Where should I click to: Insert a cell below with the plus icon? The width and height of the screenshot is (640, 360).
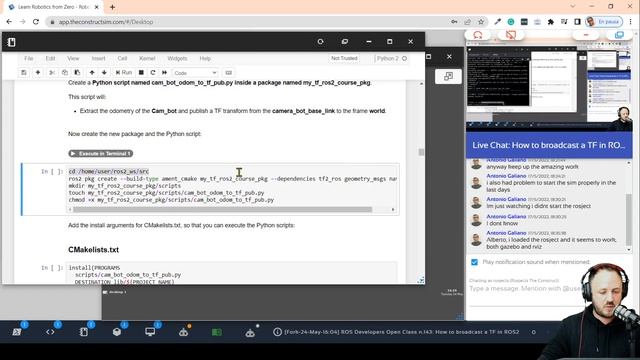click(x=38, y=73)
